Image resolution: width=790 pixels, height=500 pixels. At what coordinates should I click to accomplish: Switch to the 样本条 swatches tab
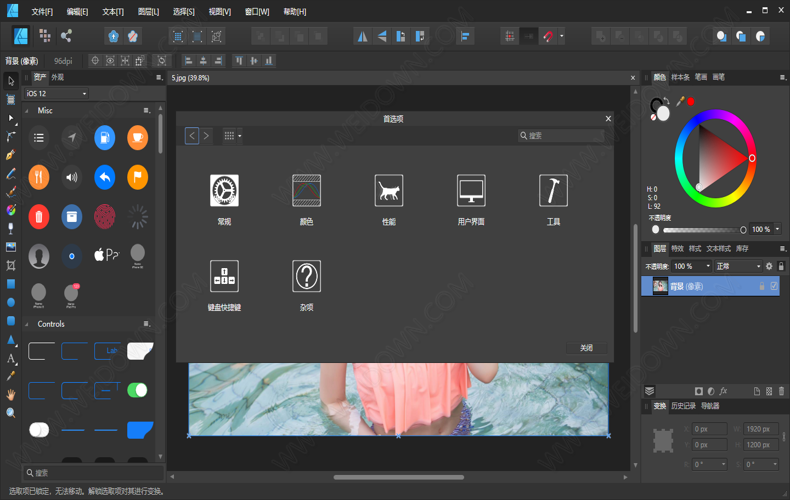(680, 77)
